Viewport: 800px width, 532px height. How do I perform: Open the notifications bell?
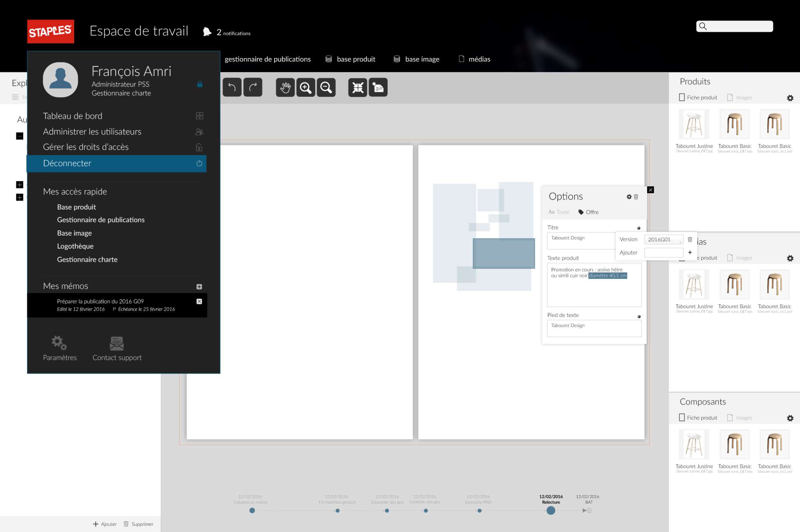tap(207, 32)
